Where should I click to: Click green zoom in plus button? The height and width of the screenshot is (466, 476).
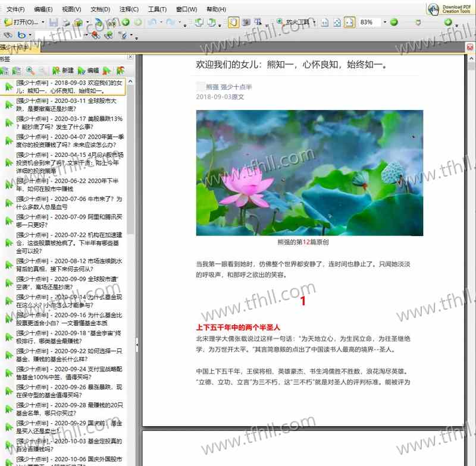[448, 23]
